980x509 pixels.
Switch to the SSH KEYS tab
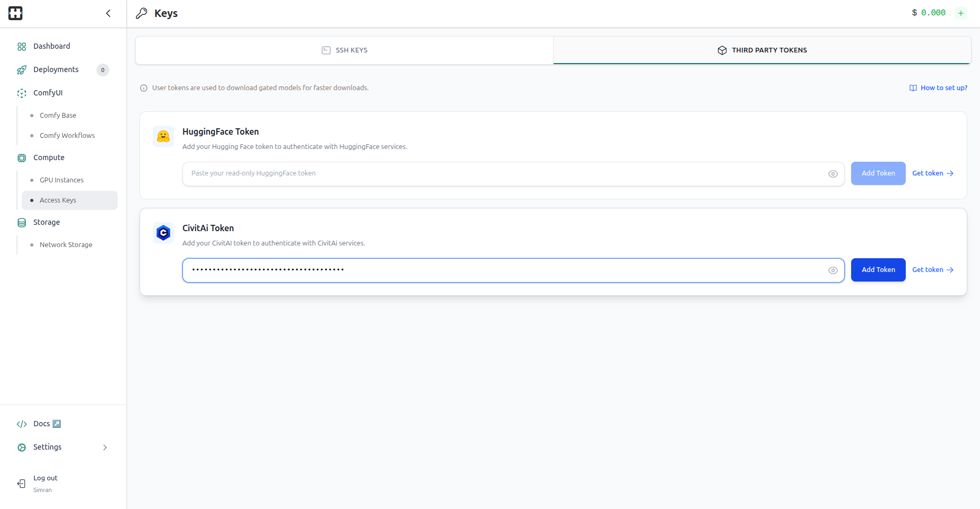pos(345,50)
